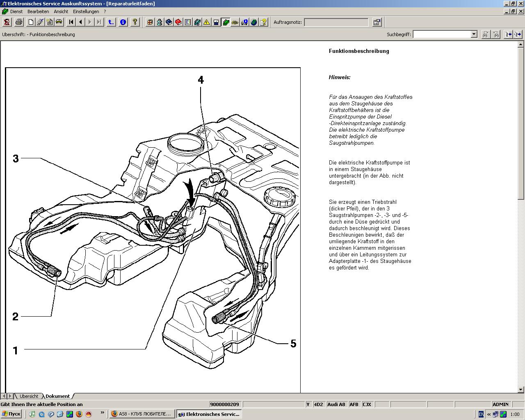Go to previous page with left arrow
The height and width of the screenshot is (420, 525).
pos(80,22)
